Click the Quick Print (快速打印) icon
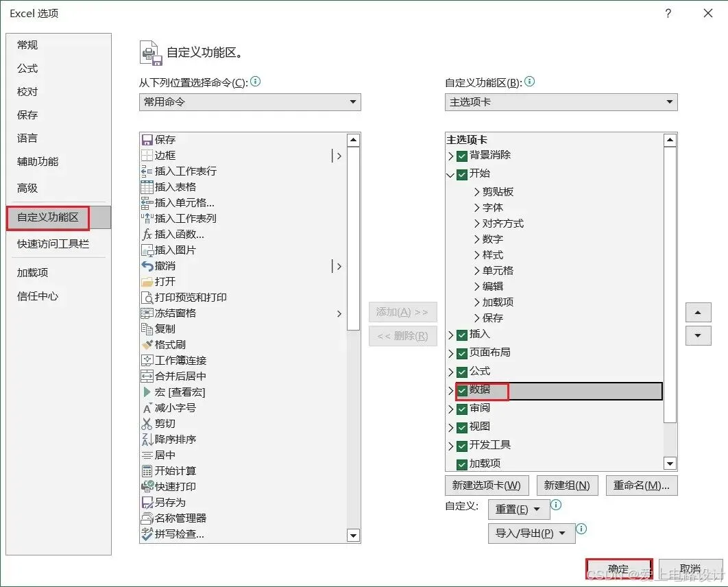The width and height of the screenshot is (728, 587). click(147, 487)
